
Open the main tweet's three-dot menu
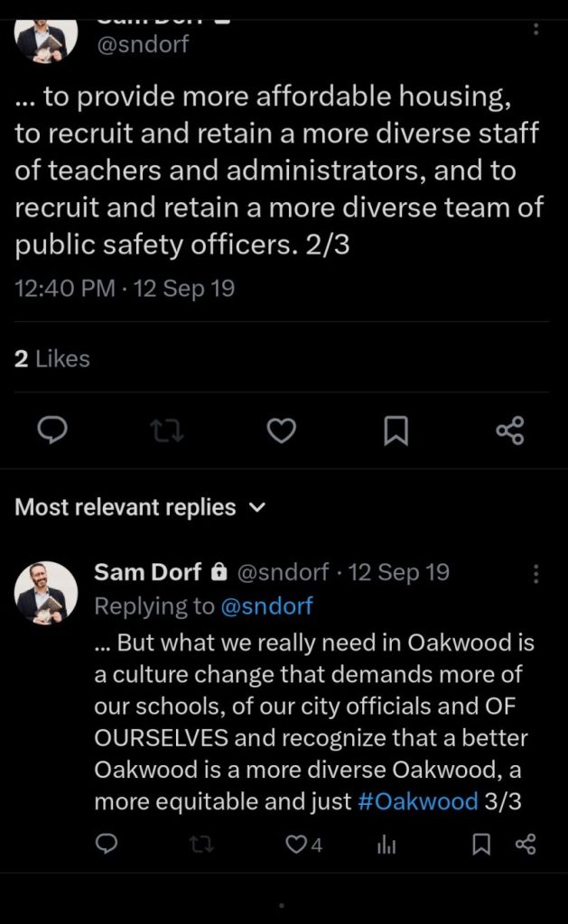coord(536,28)
